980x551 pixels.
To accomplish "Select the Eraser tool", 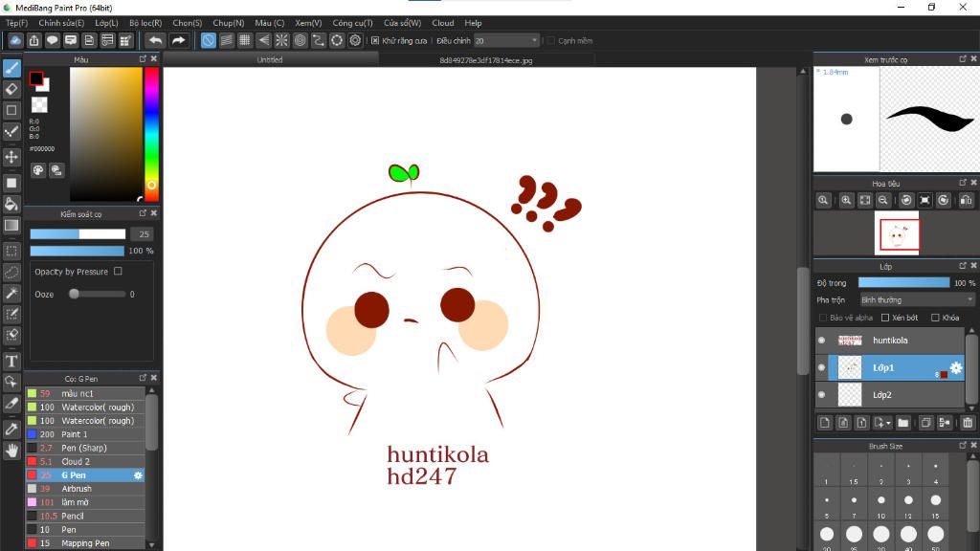I will tap(11, 89).
